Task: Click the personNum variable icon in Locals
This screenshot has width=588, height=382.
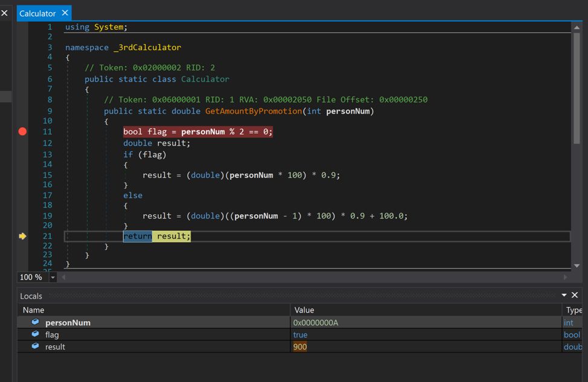Action: point(35,322)
